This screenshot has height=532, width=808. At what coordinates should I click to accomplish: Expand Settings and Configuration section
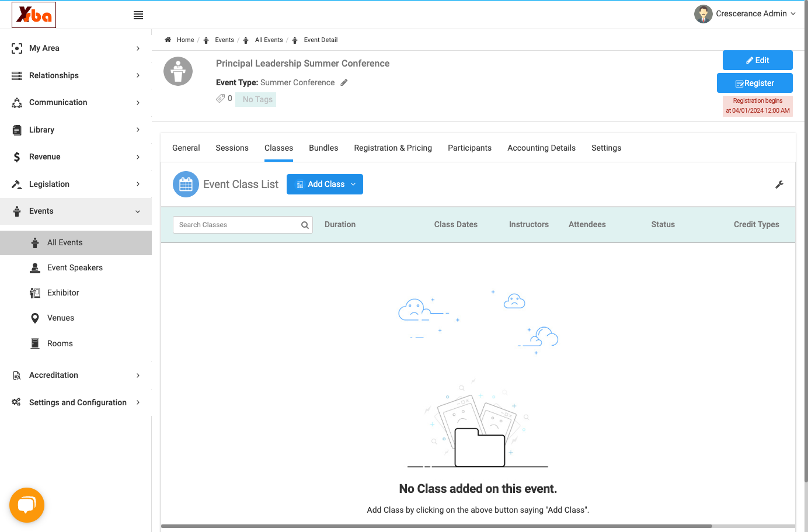(x=76, y=402)
